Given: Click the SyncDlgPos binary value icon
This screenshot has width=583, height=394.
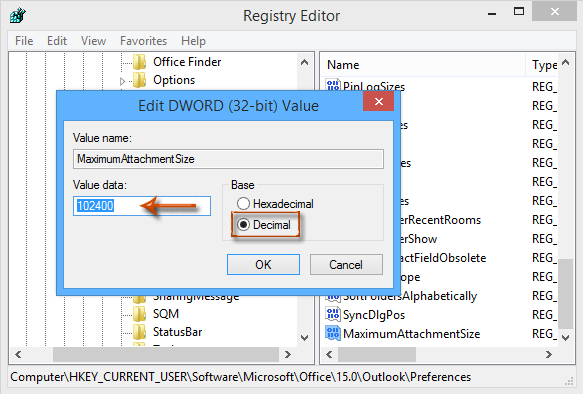Looking at the screenshot, I should 333,314.
